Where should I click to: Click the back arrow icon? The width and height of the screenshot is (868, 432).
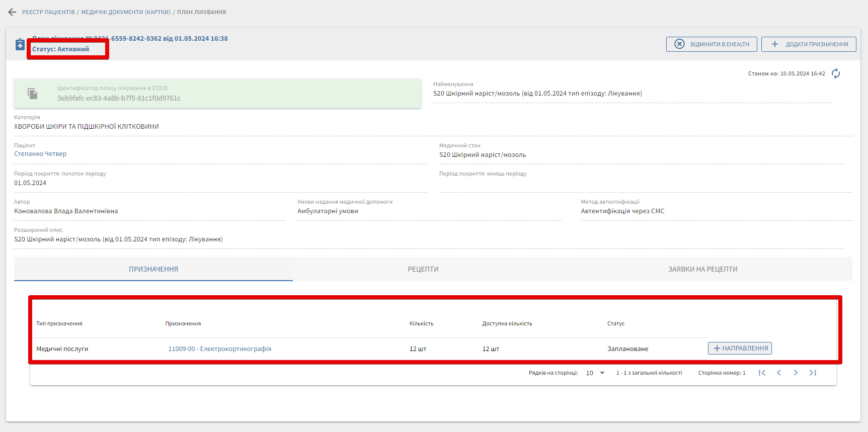pyautogui.click(x=13, y=12)
